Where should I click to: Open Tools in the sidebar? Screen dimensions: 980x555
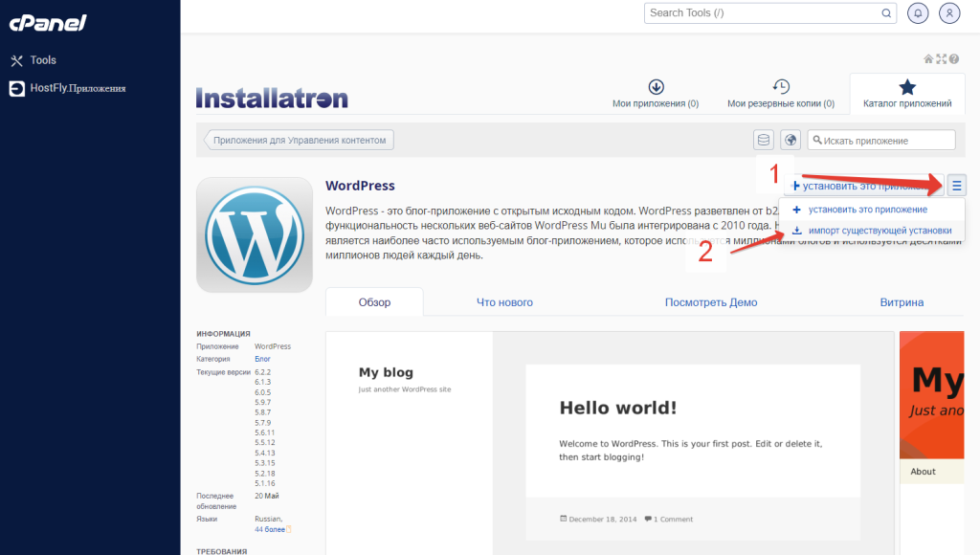(x=33, y=60)
